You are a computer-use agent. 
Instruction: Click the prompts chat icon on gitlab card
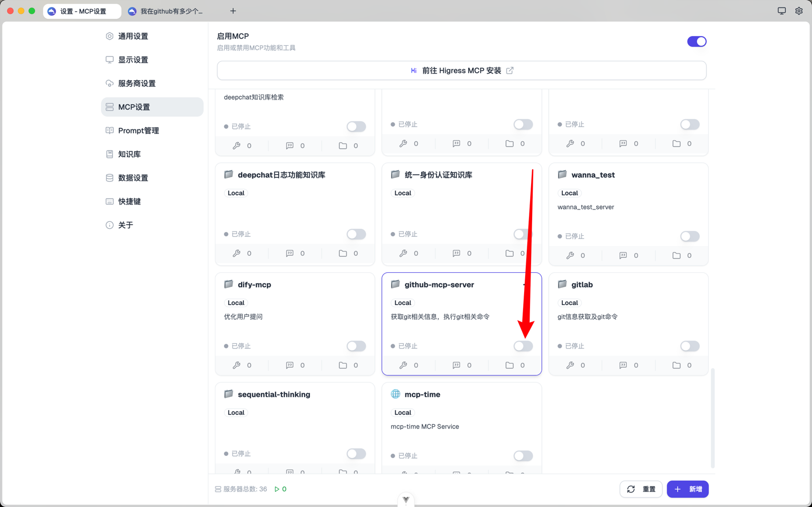pos(623,365)
